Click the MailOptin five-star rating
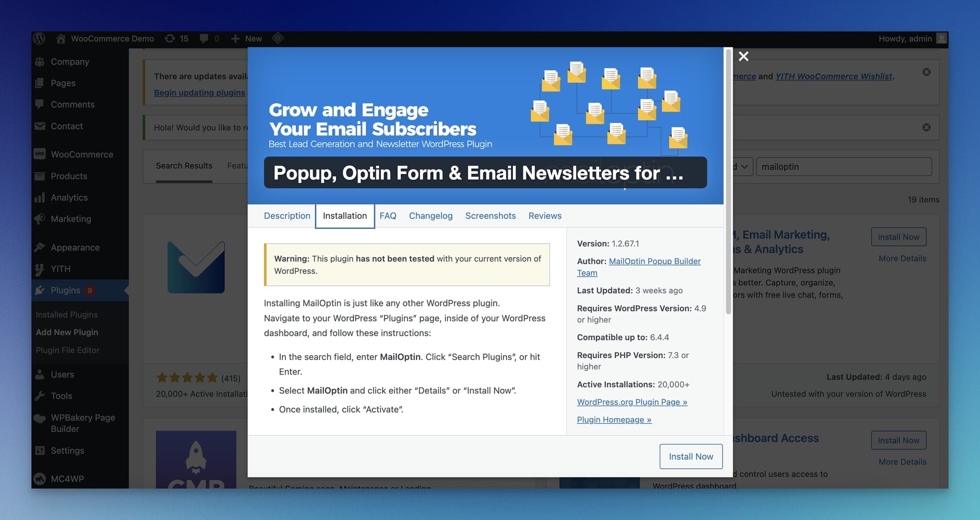The image size is (980, 520). (187, 378)
